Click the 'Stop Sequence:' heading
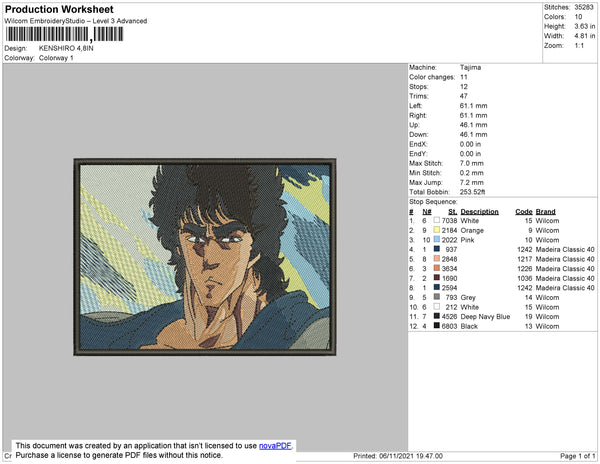Viewport: 600px width, 464px height. coord(433,202)
